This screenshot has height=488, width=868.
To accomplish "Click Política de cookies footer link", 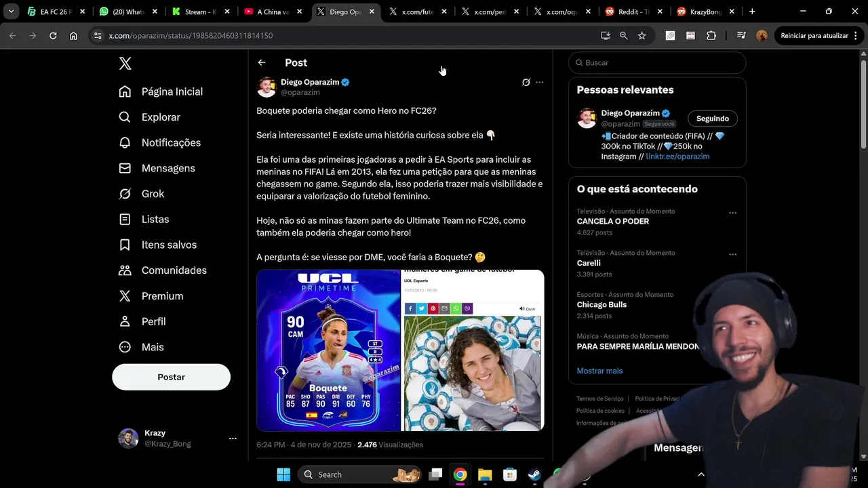I will point(600,411).
